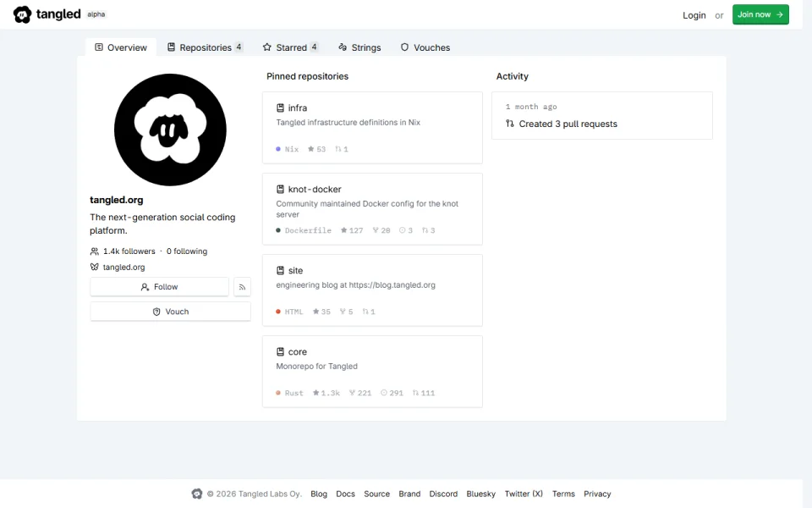Image resolution: width=812 pixels, height=508 pixels.
Task: Click the star count 35 on site
Action: [321, 312]
